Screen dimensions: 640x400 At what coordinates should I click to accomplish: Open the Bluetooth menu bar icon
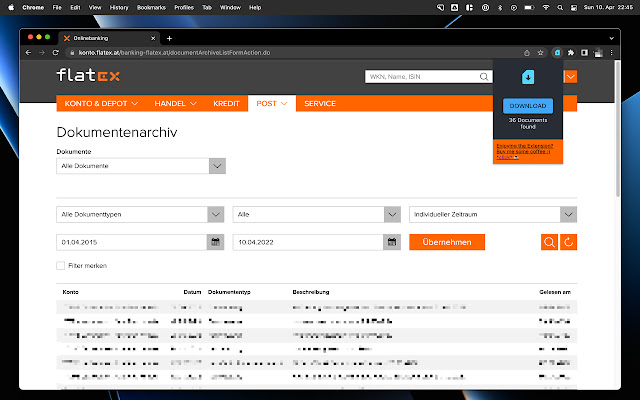(x=500, y=7)
